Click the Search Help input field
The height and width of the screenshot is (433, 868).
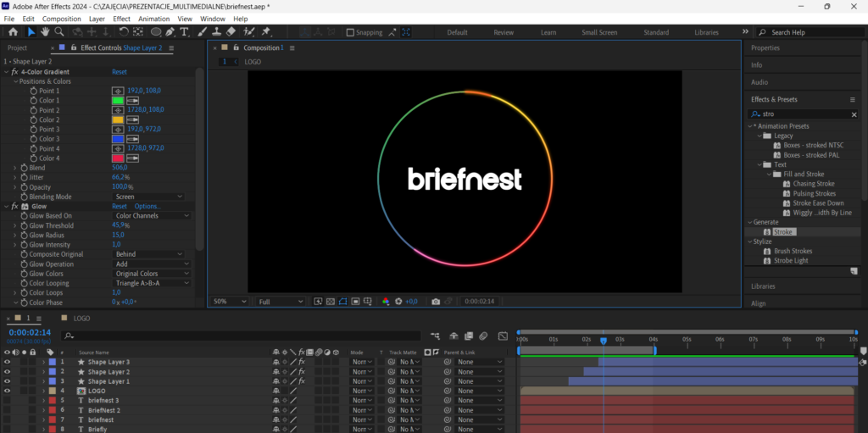pyautogui.click(x=809, y=32)
